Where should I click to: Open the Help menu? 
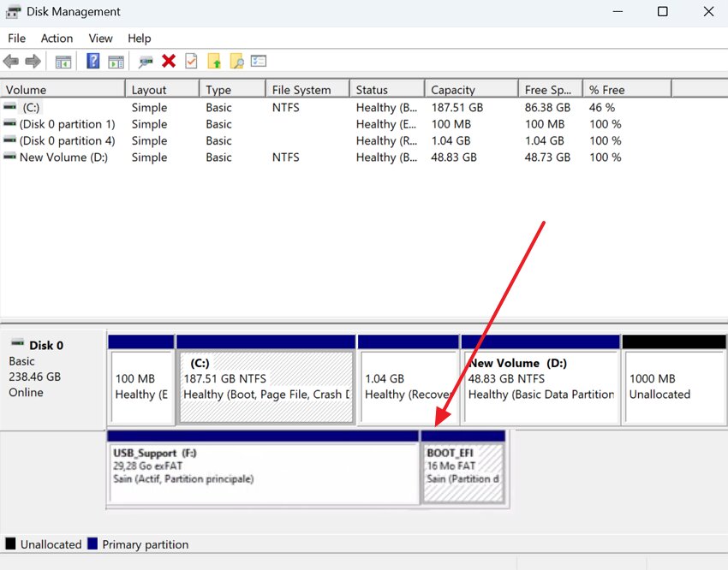coord(139,38)
